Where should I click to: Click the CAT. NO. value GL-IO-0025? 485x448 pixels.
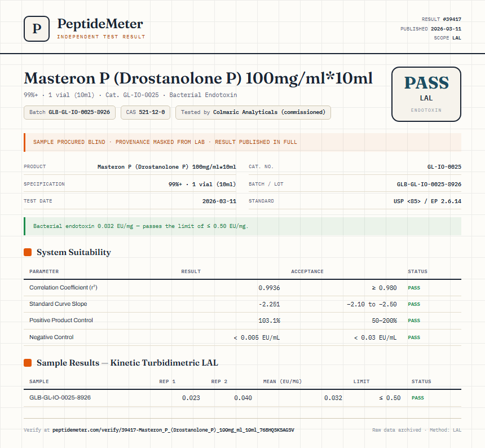tap(444, 167)
